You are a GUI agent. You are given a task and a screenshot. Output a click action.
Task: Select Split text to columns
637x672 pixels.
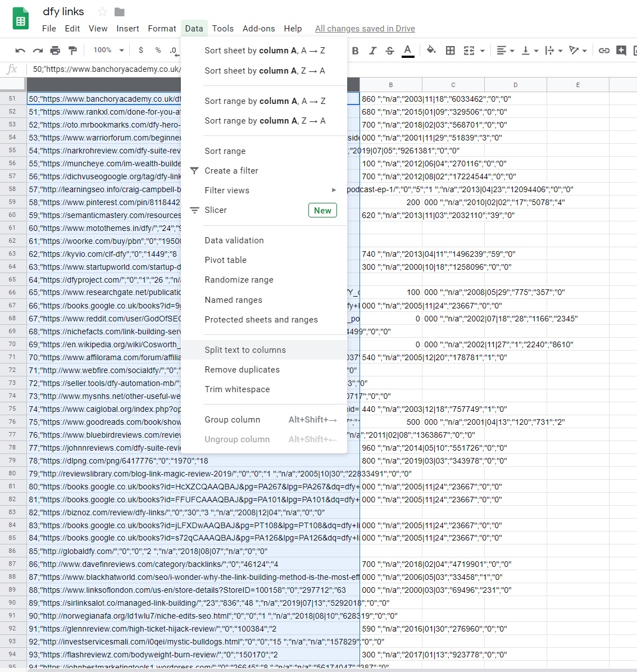[x=264, y=349]
